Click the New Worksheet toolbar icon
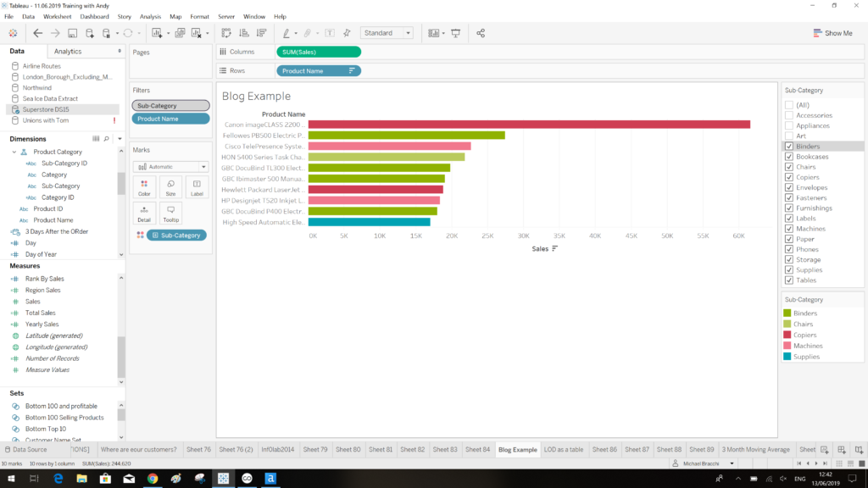Viewport: 868px width, 488px height. click(x=157, y=33)
